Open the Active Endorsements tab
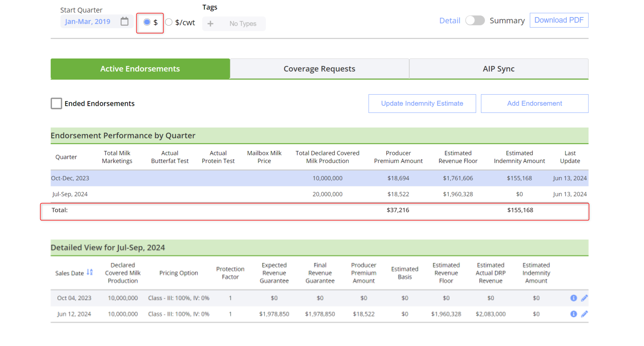The image size is (644, 346). [140, 69]
